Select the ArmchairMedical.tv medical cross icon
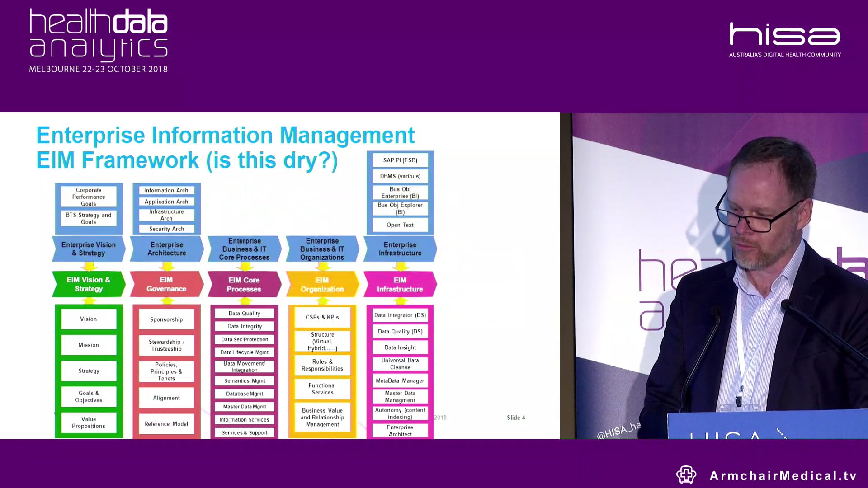 (685, 475)
